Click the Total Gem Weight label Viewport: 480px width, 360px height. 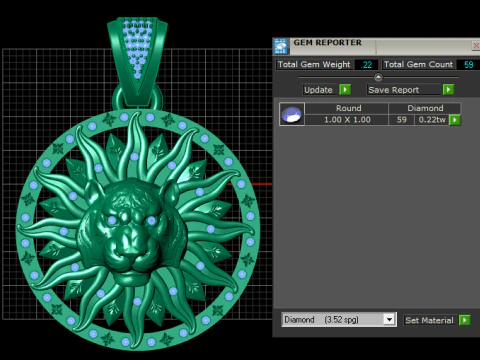(x=314, y=65)
